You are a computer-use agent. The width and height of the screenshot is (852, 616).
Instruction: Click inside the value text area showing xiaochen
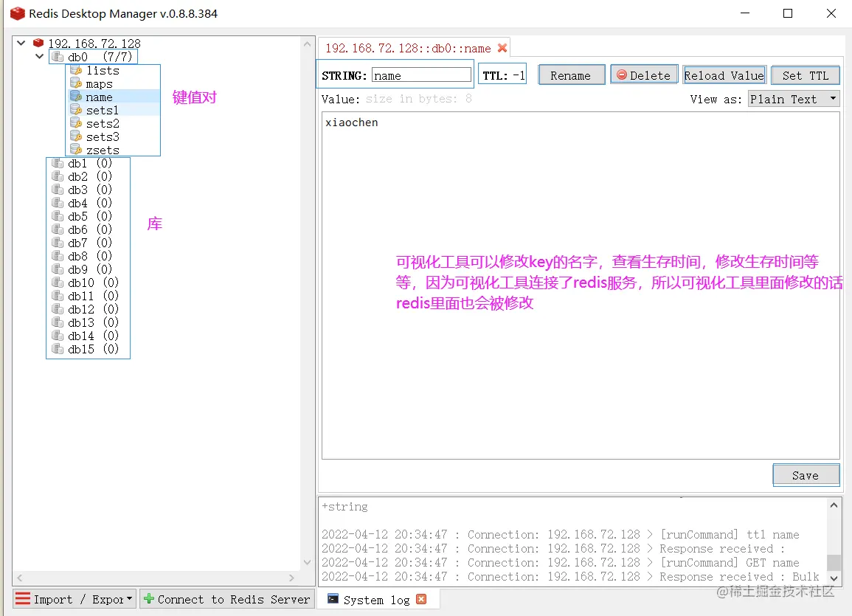coord(581,285)
